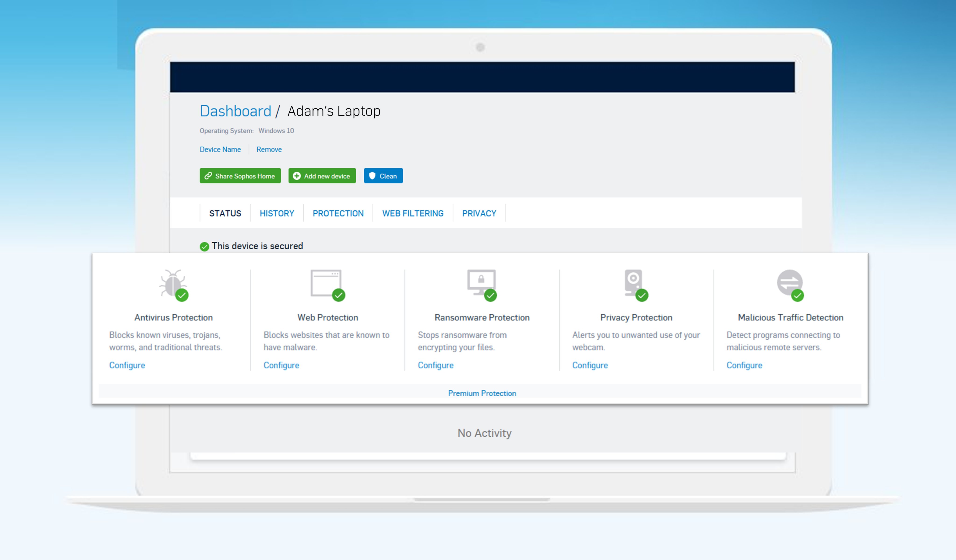Open the STATUS tab
Image resolution: width=956 pixels, height=560 pixels.
(x=225, y=213)
